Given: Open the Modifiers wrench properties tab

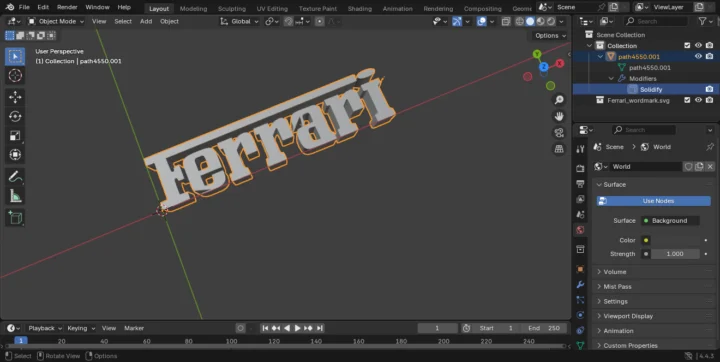Looking at the screenshot, I should [580, 284].
